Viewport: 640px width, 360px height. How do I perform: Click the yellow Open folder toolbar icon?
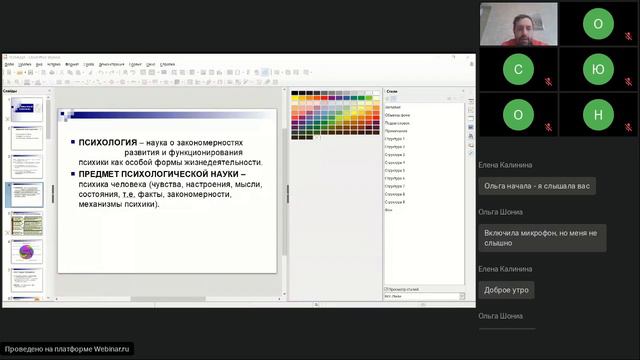coord(19,73)
